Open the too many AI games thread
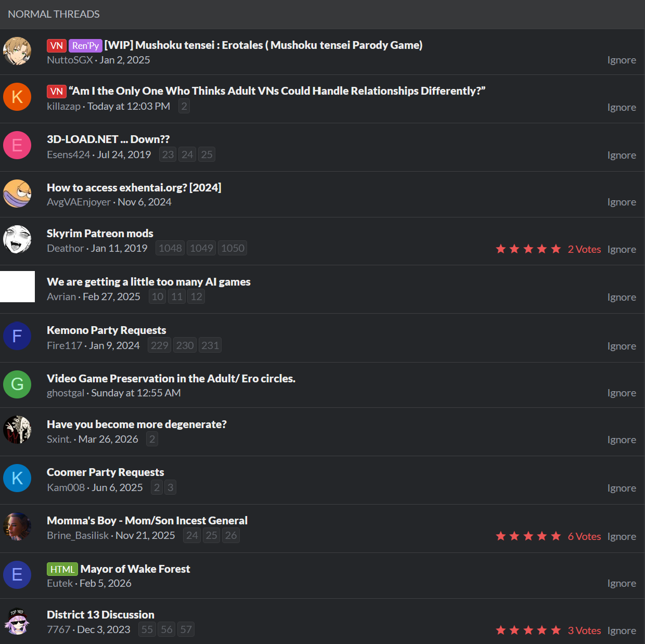645x644 pixels. tap(149, 282)
